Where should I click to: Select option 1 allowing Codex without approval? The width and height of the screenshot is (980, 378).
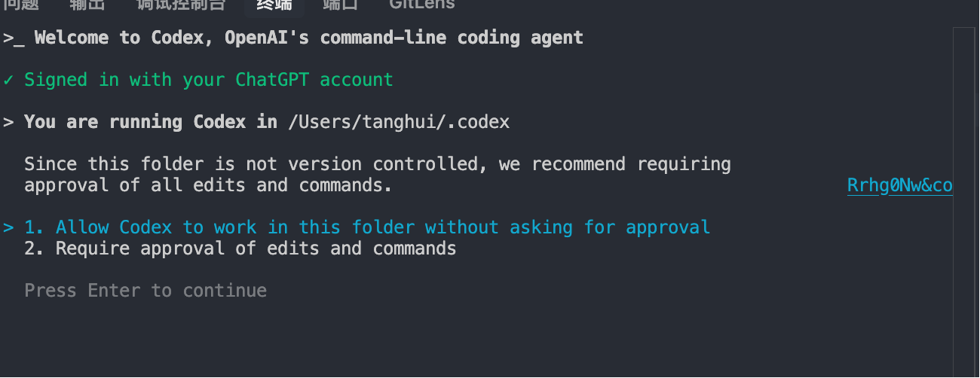click(x=382, y=227)
